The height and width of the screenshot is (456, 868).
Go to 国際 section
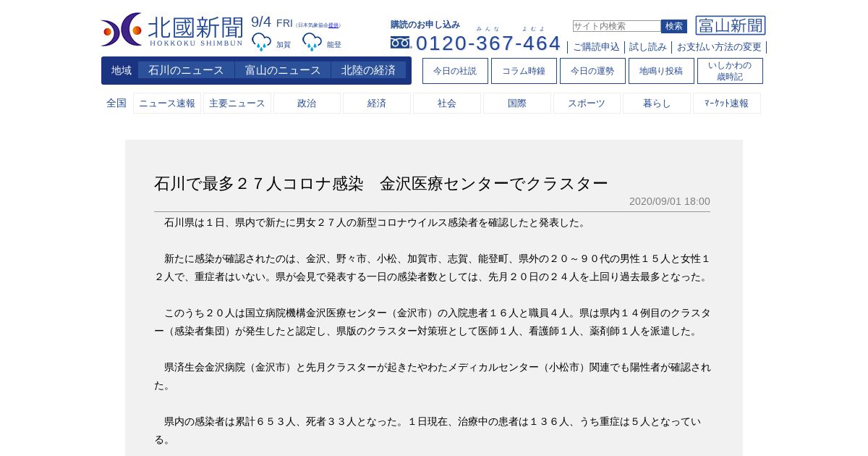coord(517,104)
